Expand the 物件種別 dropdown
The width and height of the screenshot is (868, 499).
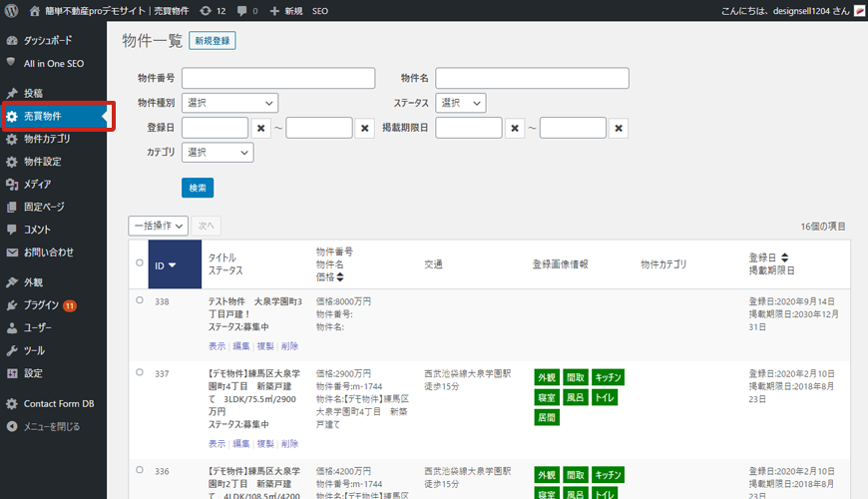pos(230,103)
